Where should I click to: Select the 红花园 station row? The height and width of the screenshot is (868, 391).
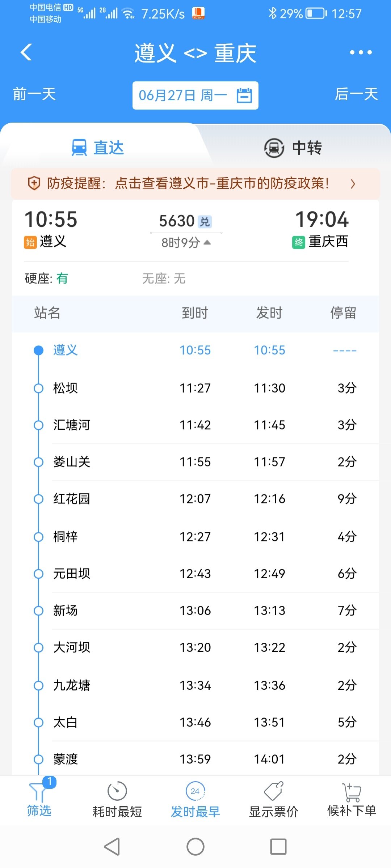coord(195,499)
